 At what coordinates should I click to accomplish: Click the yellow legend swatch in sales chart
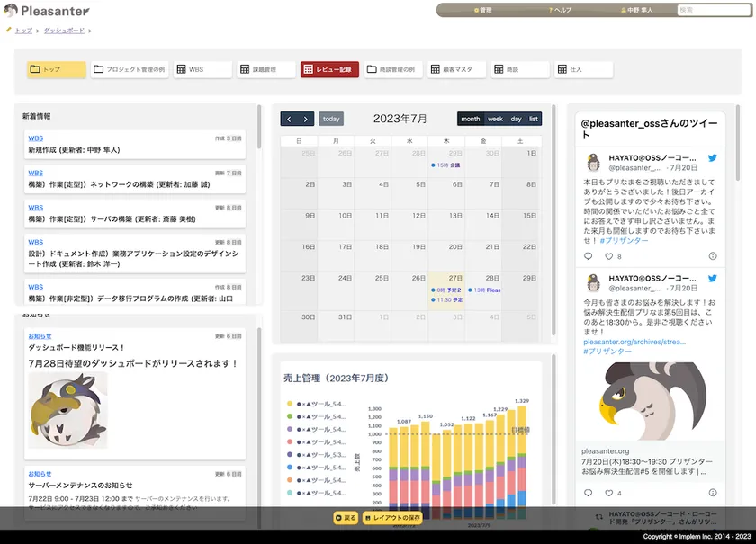pos(290,404)
